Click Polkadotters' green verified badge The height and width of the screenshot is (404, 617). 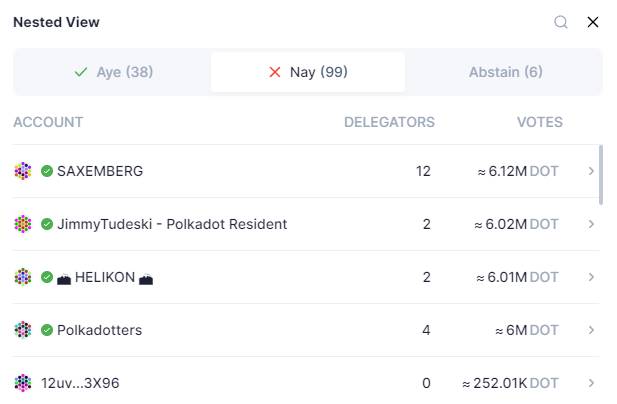[47, 330]
